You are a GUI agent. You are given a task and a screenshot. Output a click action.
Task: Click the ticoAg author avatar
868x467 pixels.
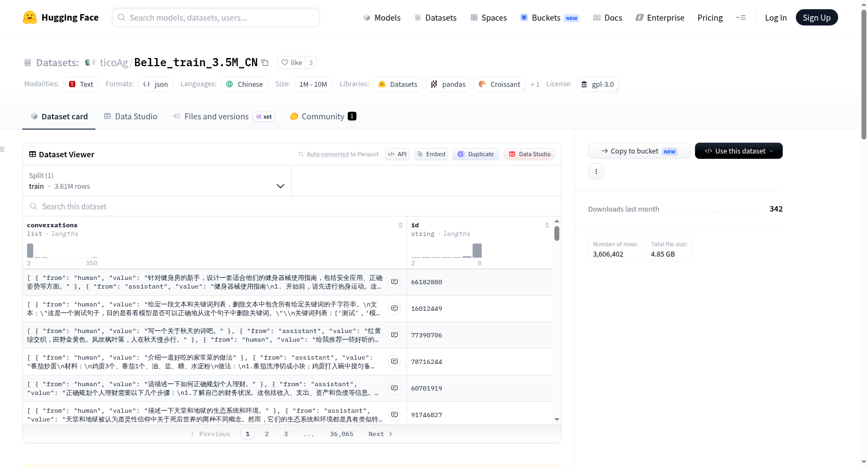[x=90, y=62]
